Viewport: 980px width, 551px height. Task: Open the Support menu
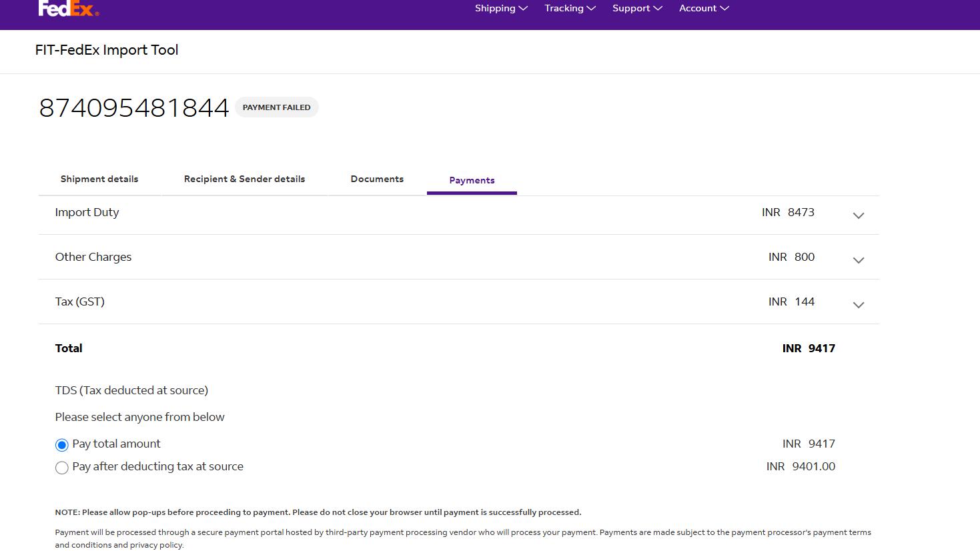coord(637,8)
